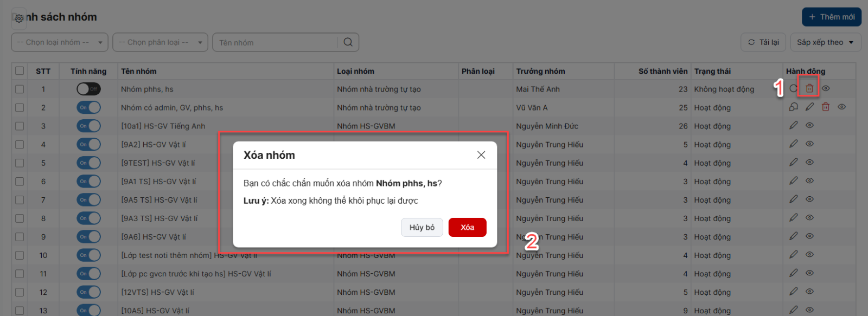Open the settings gear icon

click(x=19, y=18)
